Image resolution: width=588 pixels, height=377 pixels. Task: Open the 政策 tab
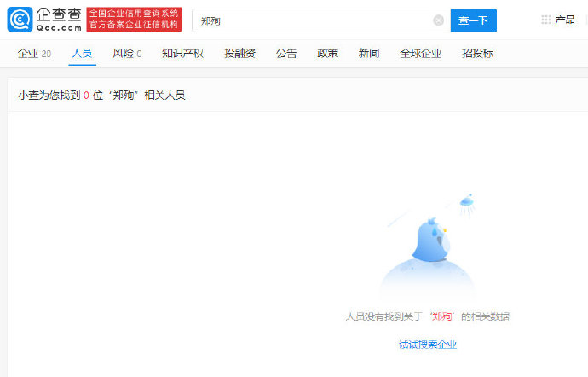click(x=328, y=54)
